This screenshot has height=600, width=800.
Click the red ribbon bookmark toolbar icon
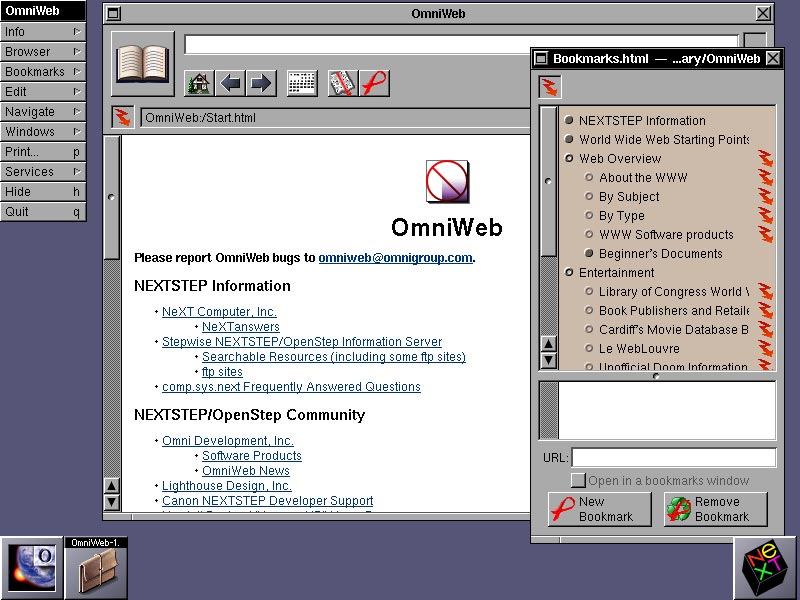pyautogui.click(x=374, y=83)
